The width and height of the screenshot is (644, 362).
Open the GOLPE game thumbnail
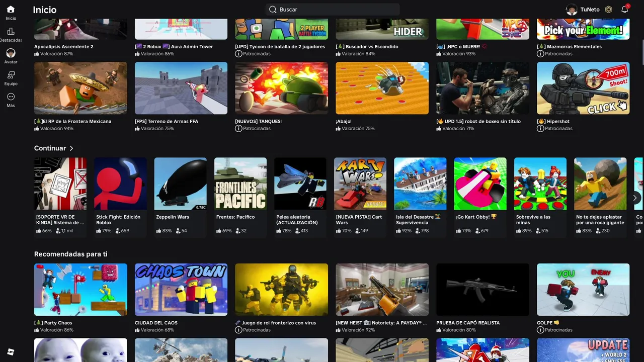[x=583, y=290]
